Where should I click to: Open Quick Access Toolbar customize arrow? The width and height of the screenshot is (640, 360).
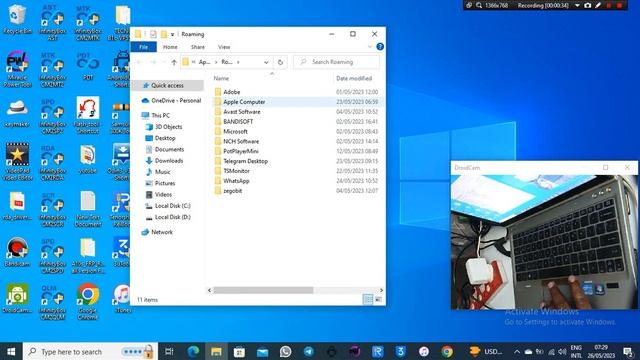click(172, 34)
